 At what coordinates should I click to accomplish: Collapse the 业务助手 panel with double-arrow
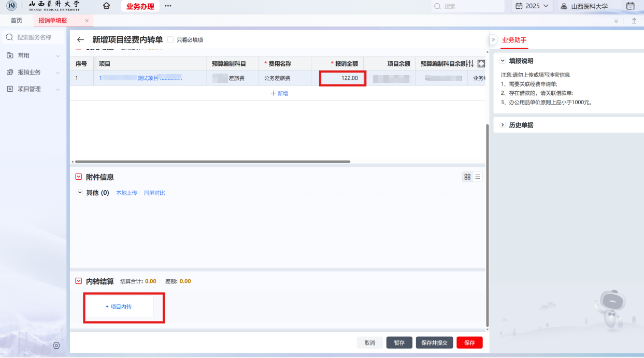click(493, 40)
